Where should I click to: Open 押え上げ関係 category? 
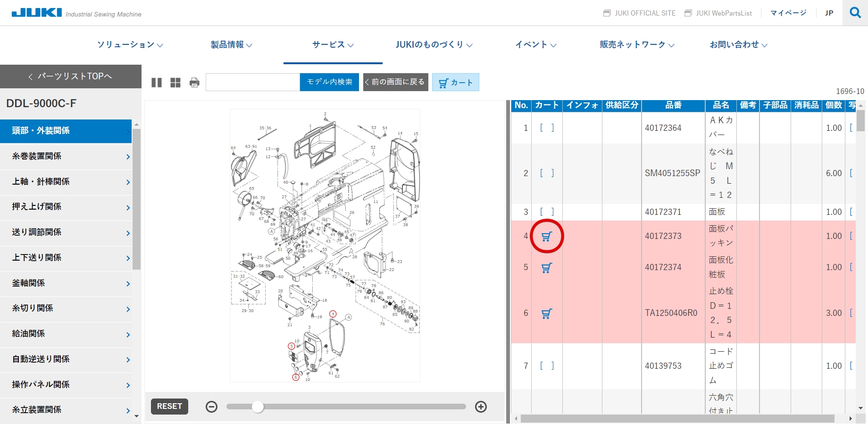click(x=66, y=207)
